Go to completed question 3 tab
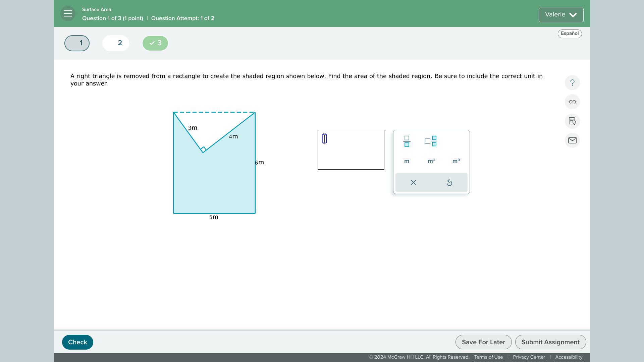This screenshot has width=644, height=362. [x=155, y=43]
